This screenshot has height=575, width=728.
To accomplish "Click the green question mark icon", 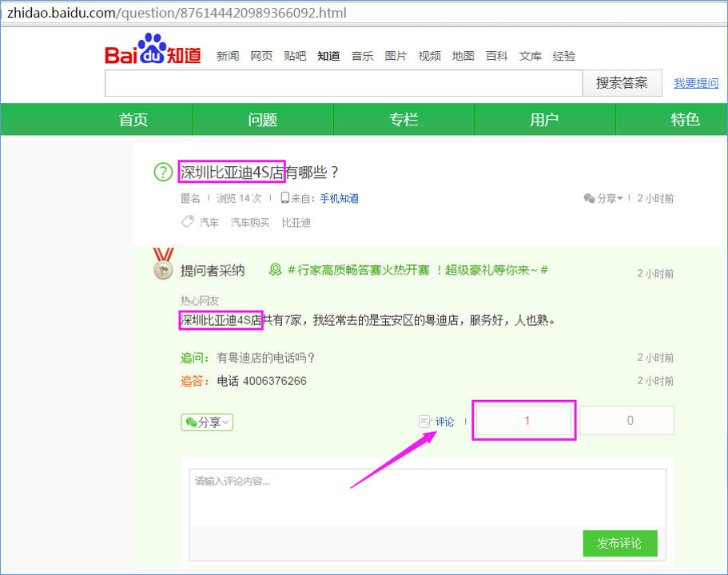I will [x=162, y=172].
